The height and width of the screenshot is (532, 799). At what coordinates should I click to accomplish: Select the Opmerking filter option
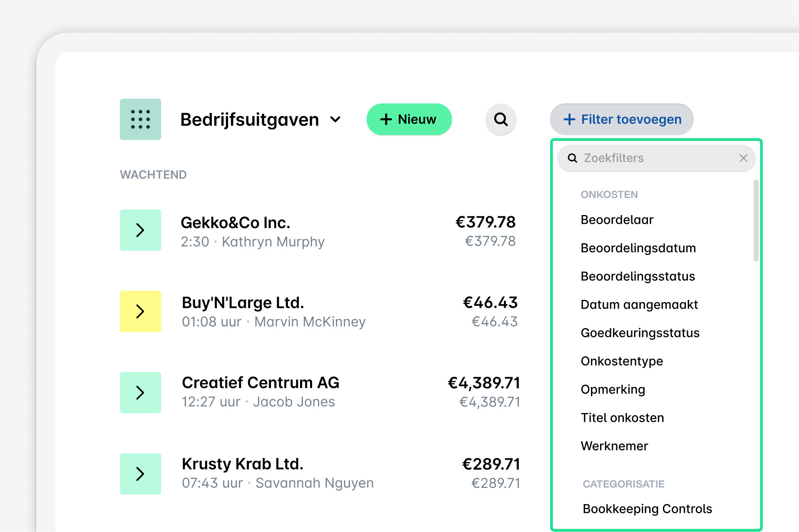pos(613,389)
